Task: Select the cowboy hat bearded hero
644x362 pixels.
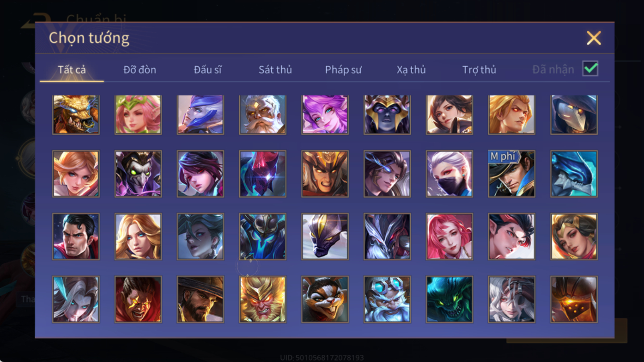Action: 200,300
